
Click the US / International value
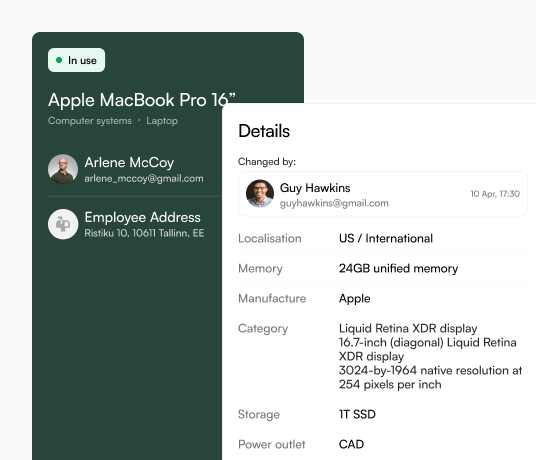point(386,239)
